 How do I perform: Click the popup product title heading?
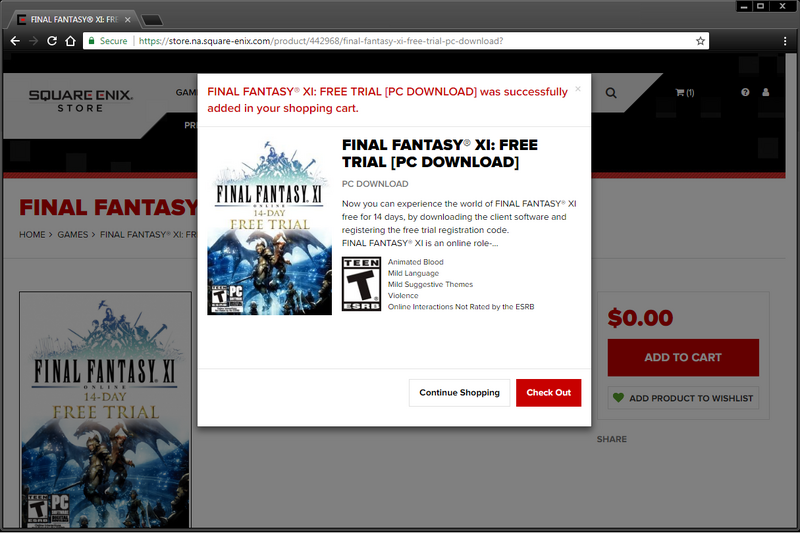tap(440, 153)
